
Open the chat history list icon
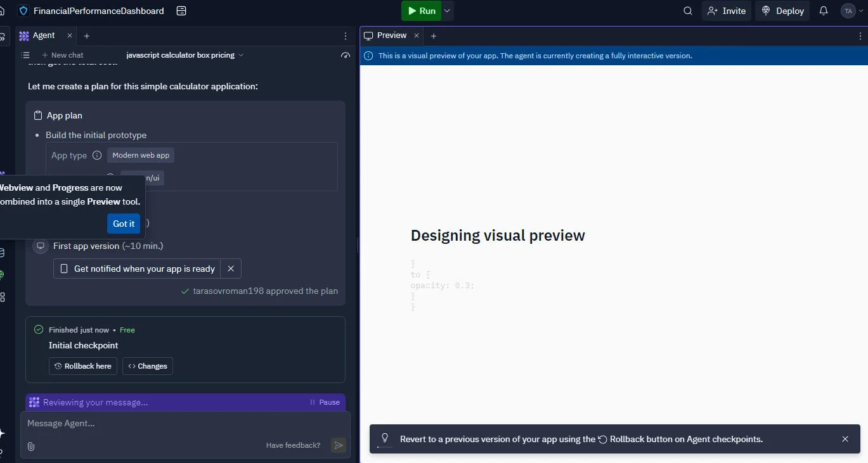click(x=26, y=55)
